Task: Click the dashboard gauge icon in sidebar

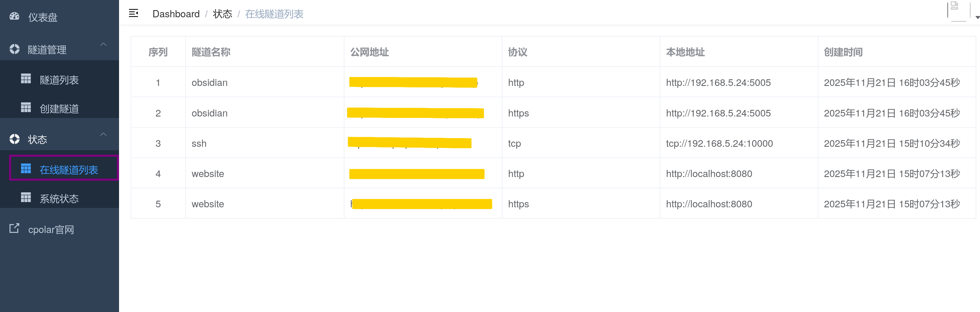Action: 14,16
